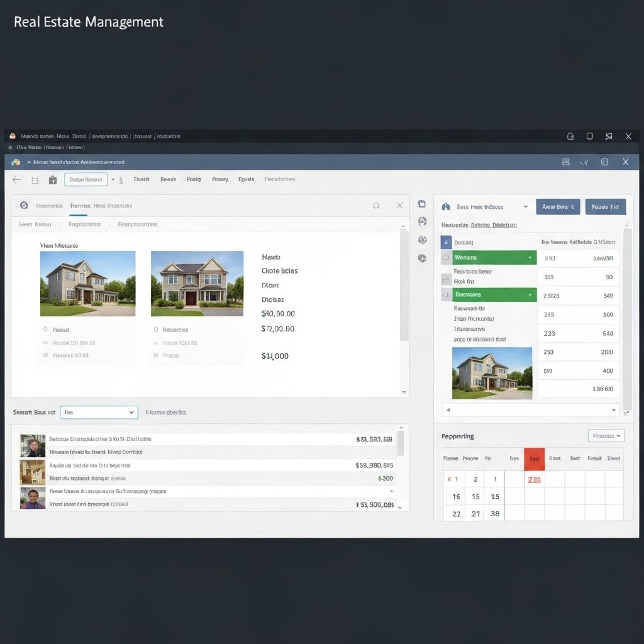Select the Fresh menu item in the top toolbar
This screenshot has width=644, height=644.
168,179
